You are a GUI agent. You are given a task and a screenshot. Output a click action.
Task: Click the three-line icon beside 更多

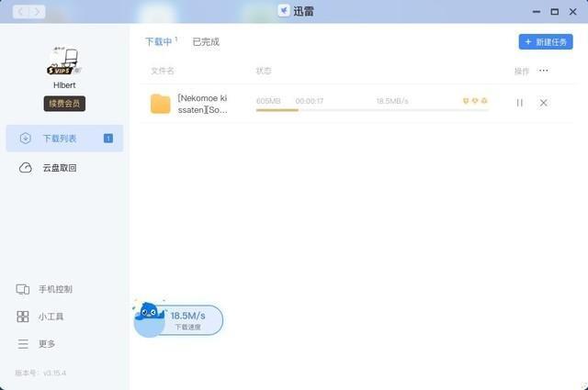[23, 344]
